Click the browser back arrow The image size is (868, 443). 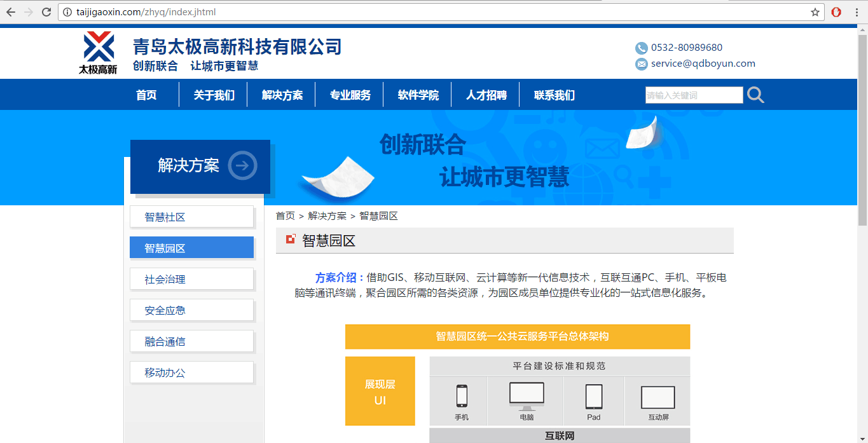coord(11,12)
